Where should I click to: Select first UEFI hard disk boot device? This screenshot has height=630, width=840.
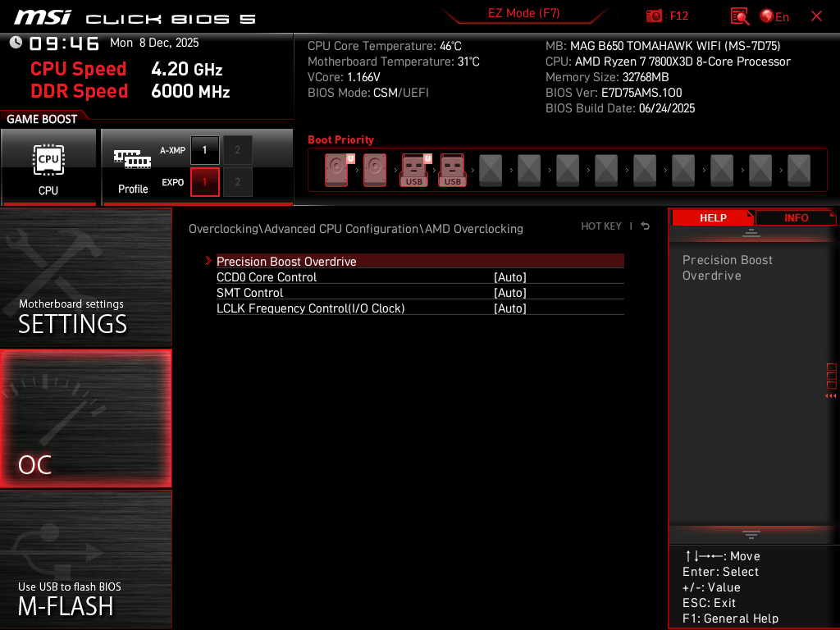coord(339,170)
